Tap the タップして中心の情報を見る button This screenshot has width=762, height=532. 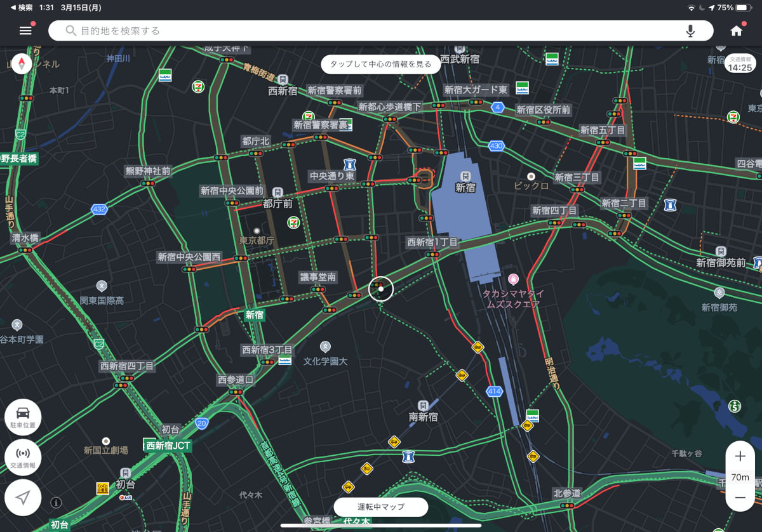click(380, 64)
